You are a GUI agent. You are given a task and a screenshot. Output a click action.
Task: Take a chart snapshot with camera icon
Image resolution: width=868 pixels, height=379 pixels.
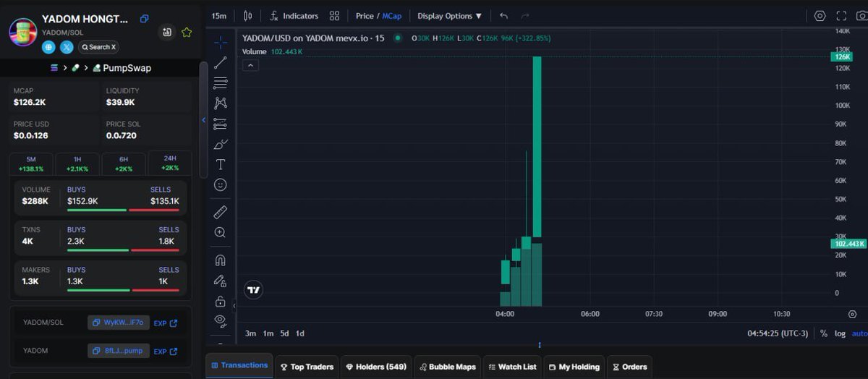point(861,16)
